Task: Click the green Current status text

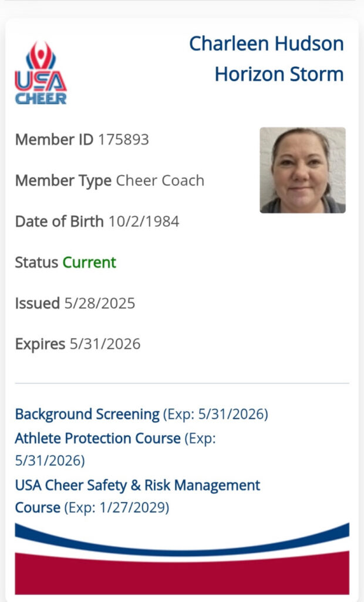Action: coord(89,263)
